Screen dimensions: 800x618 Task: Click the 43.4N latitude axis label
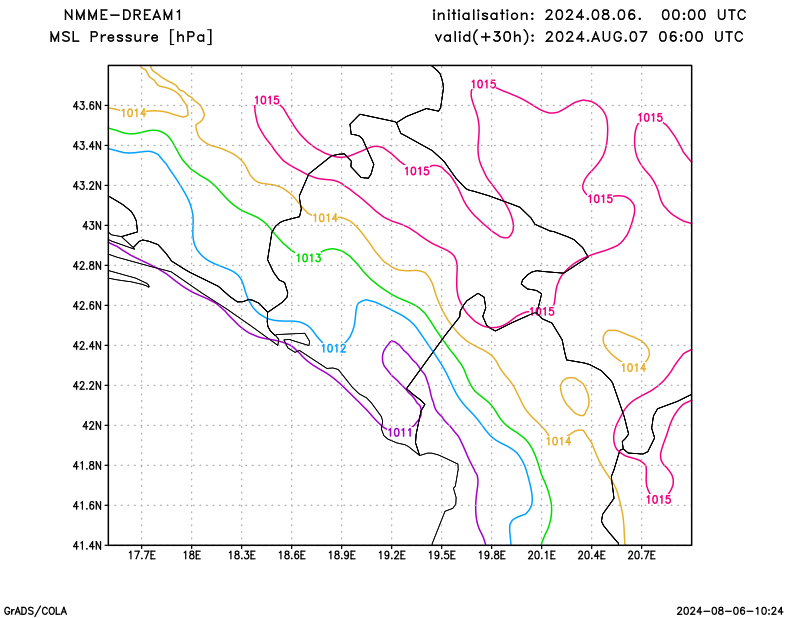click(87, 146)
